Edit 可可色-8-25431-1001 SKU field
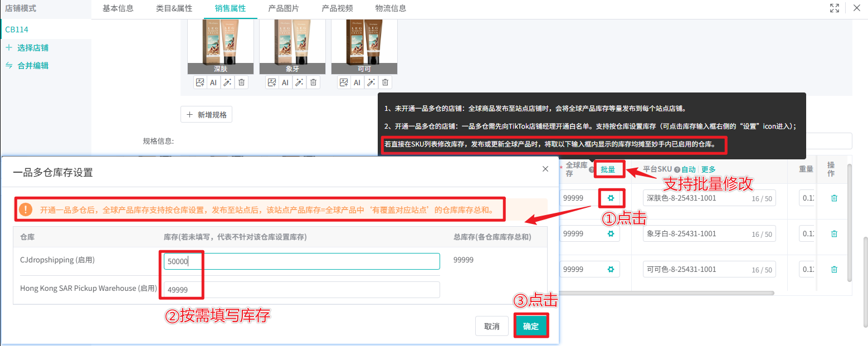Screen dimensions: 868x346 click(709, 269)
